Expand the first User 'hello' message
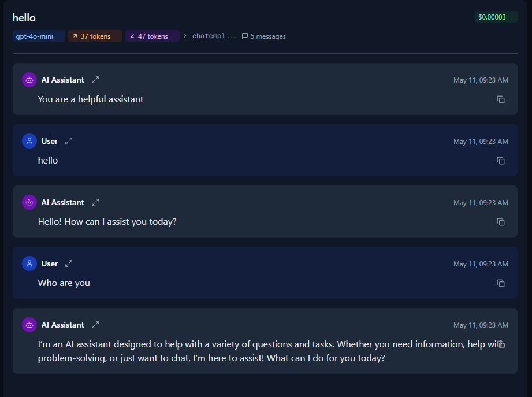 pos(69,141)
